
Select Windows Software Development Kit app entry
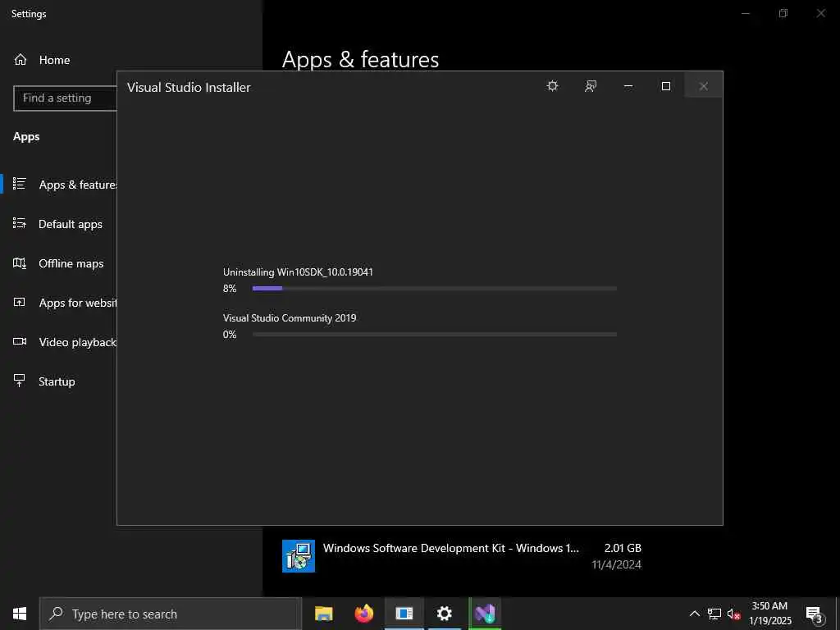462,556
